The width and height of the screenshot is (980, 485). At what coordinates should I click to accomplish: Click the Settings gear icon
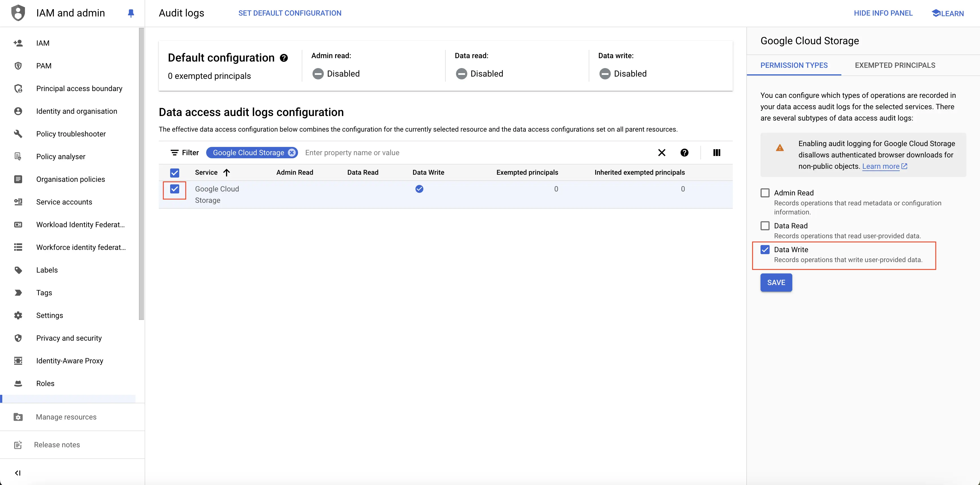pyautogui.click(x=18, y=315)
